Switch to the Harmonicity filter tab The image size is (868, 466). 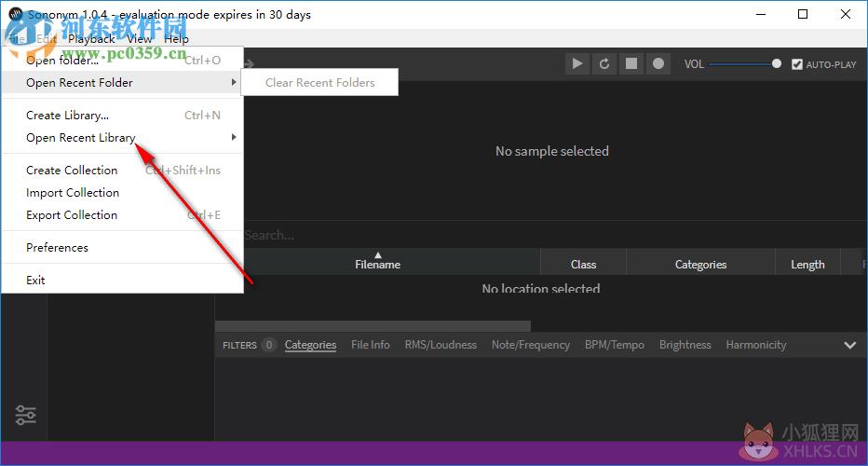[x=755, y=345]
